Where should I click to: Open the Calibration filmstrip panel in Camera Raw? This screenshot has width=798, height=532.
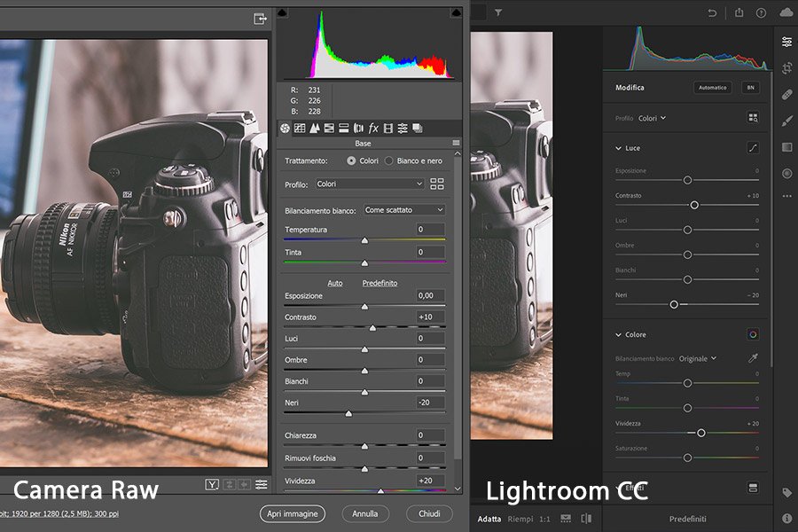point(387,129)
